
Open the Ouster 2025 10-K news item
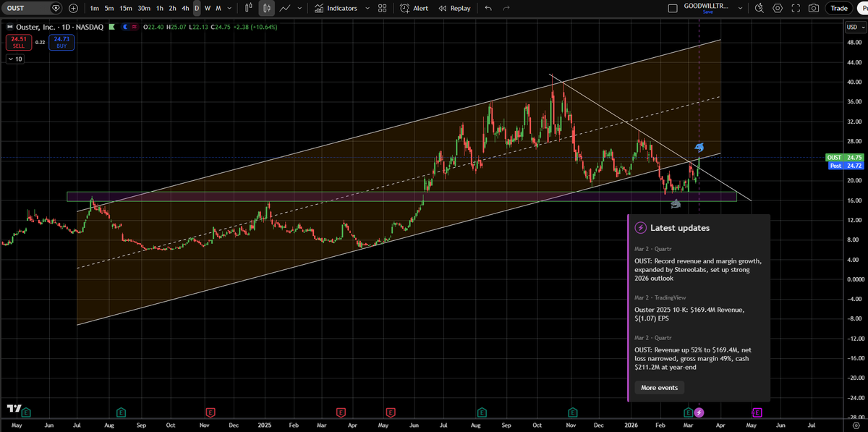(689, 313)
